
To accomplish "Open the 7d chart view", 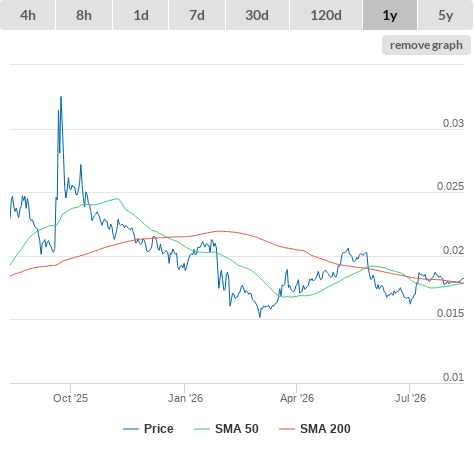I will [197, 15].
